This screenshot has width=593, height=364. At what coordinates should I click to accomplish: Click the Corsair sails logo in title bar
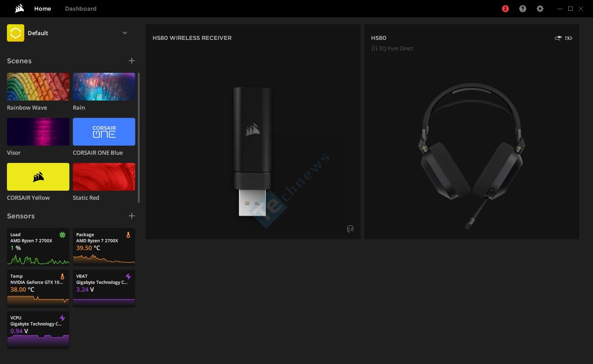point(19,9)
